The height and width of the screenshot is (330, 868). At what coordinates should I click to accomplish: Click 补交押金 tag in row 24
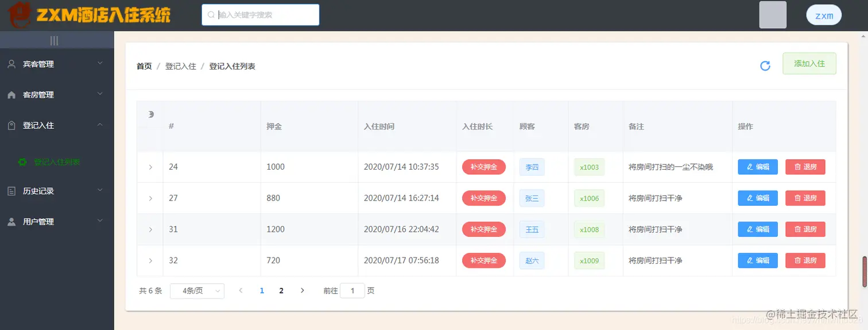[484, 167]
